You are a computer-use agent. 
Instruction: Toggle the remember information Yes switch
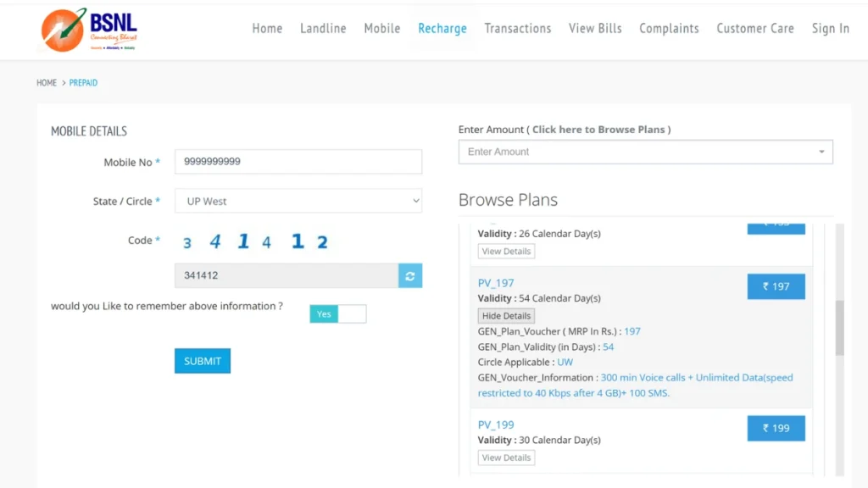(x=337, y=313)
